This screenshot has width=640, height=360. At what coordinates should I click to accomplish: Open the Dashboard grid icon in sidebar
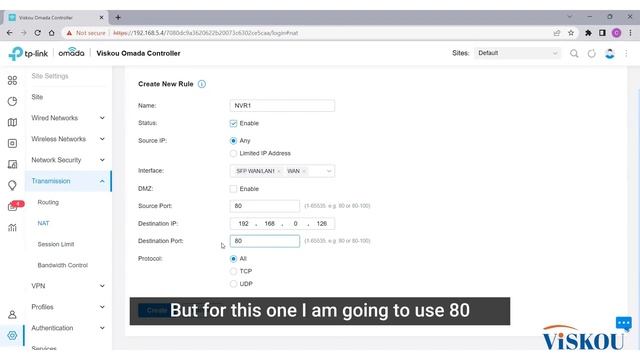(x=12, y=80)
